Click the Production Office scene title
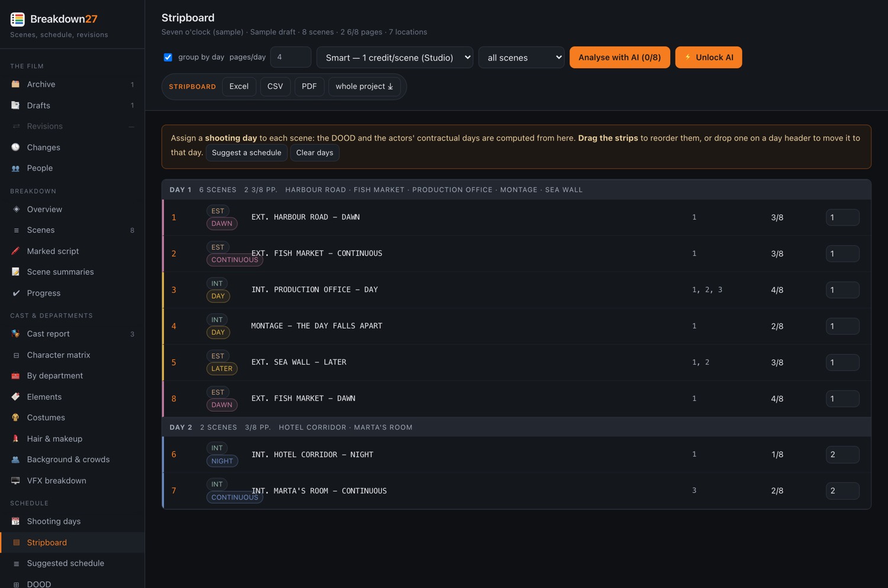This screenshot has width=888, height=588. click(314, 290)
